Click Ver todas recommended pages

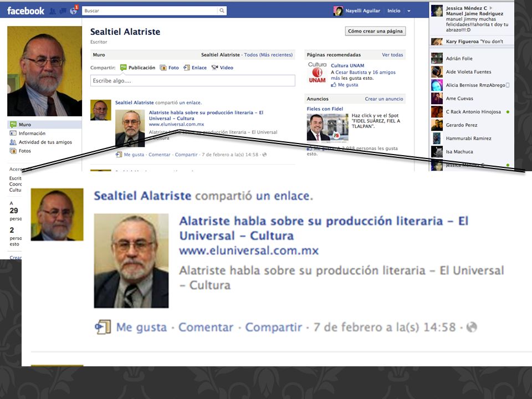pos(392,55)
